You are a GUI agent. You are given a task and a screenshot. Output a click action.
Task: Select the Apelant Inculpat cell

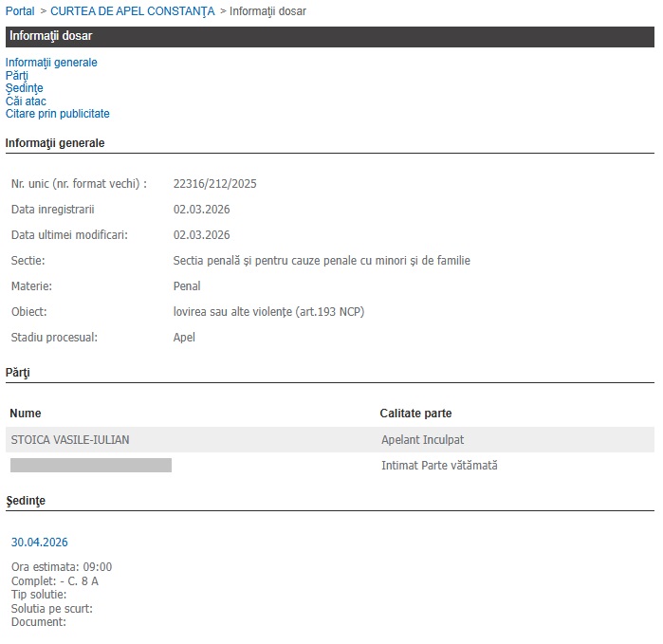coord(422,440)
